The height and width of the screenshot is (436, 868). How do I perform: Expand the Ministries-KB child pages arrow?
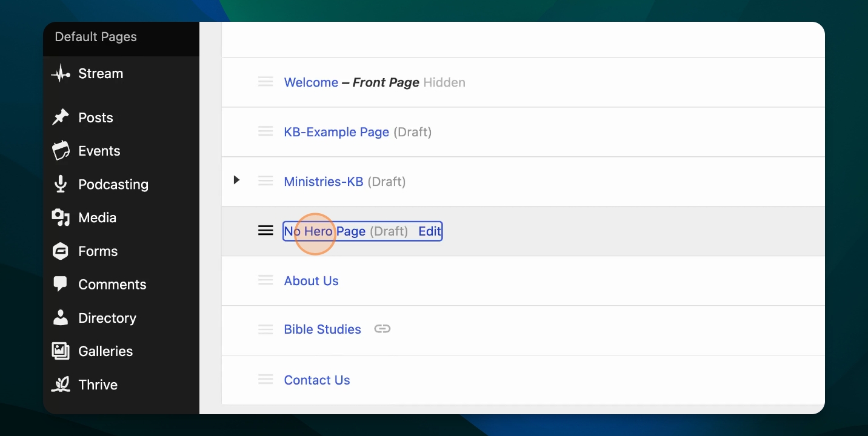coord(236,180)
